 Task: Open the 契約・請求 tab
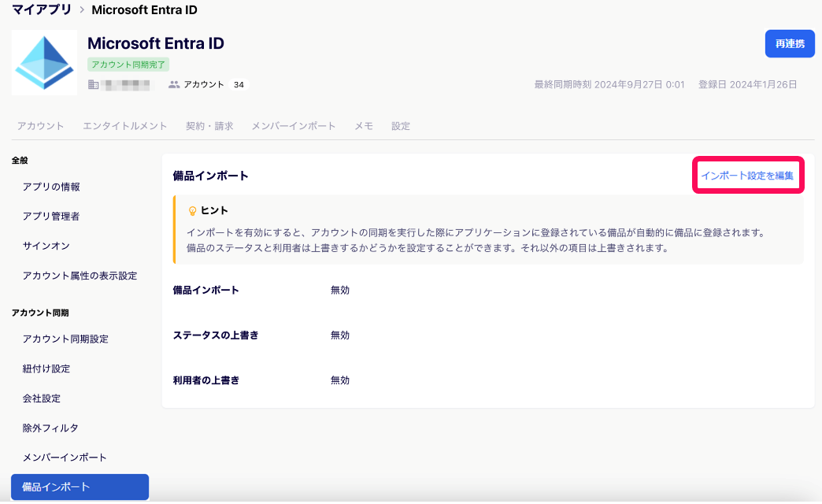tap(209, 126)
